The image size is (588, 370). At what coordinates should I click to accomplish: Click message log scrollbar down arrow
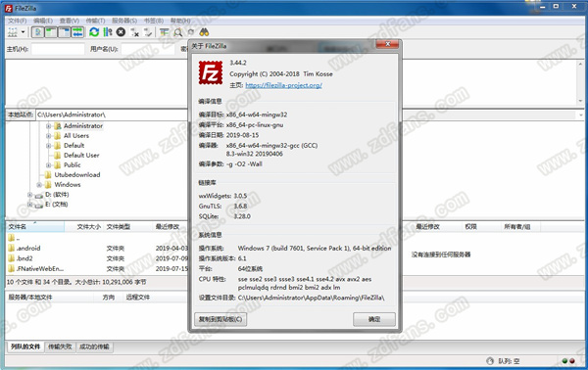[580, 101]
